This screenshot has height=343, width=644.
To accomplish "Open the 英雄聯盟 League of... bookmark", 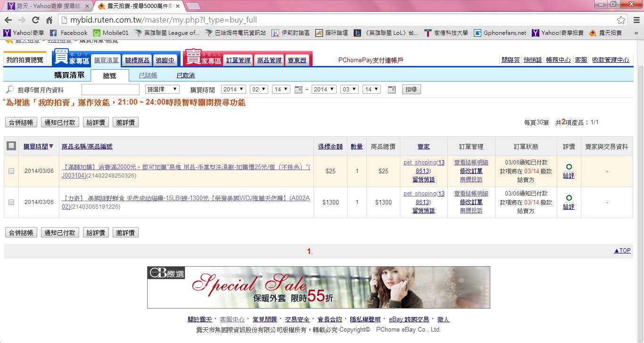I will (167, 33).
